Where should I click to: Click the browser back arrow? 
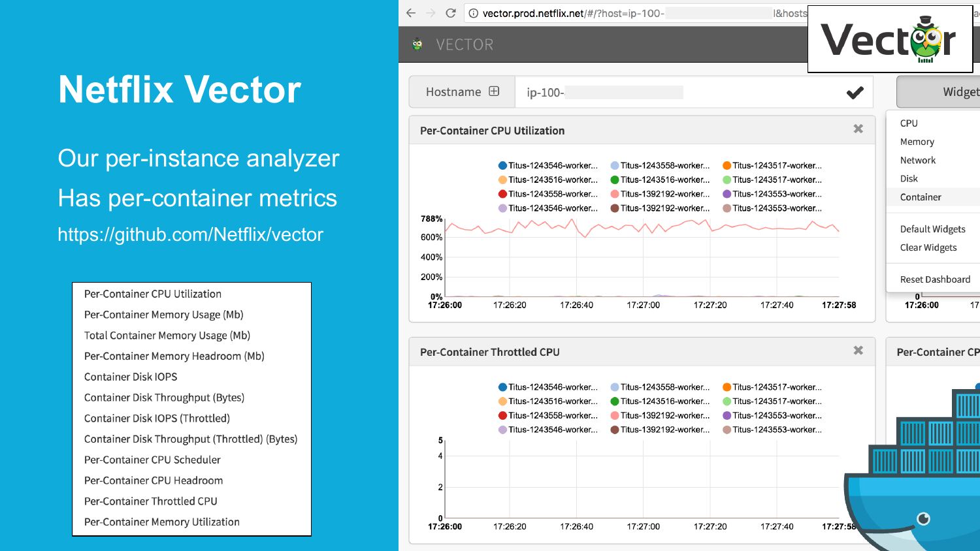pos(411,13)
